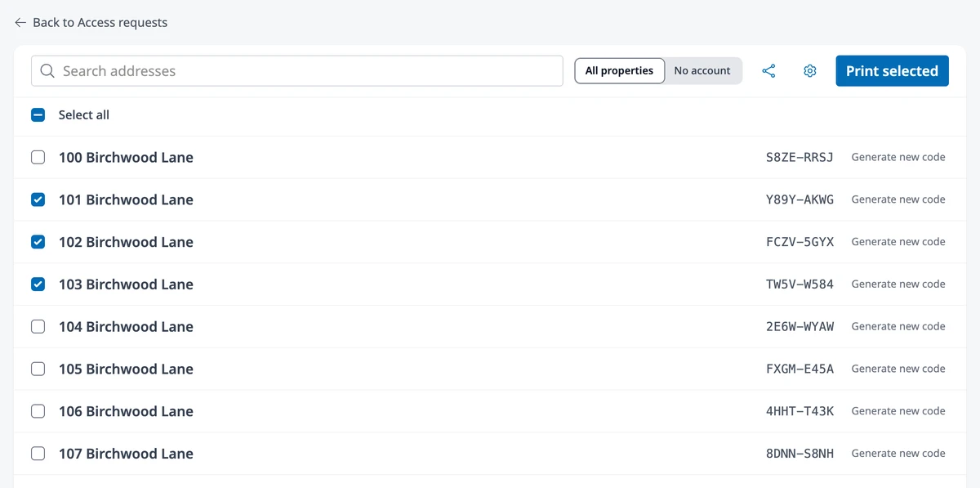Image resolution: width=980 pixels, height=488 pixels.
Task: Open the gear settings icon
Action: [810, 71]
